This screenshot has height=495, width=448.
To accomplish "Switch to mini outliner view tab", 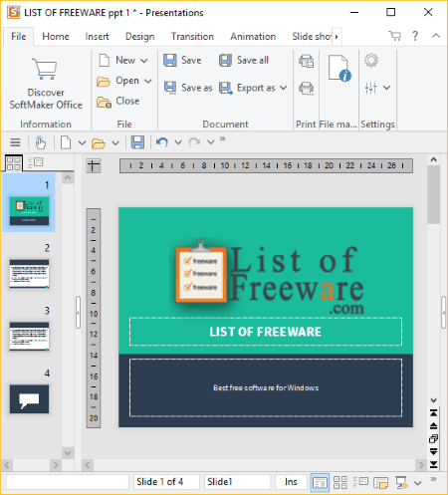I will pyautogui.click(x=36, y=162).
